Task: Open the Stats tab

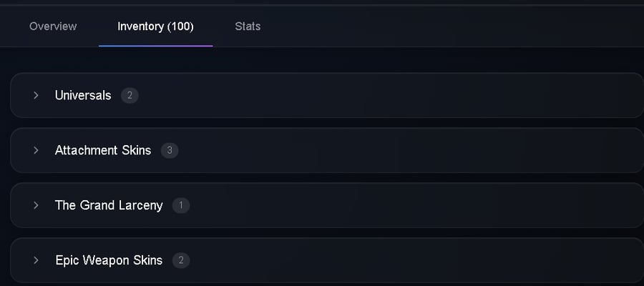Action: pos(248,26)
